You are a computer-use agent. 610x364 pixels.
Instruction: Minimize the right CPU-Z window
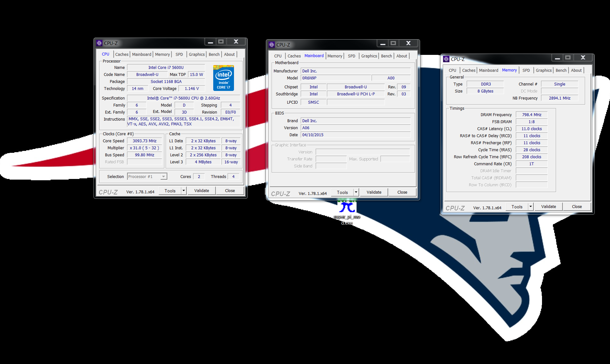[x=557, y=58]
